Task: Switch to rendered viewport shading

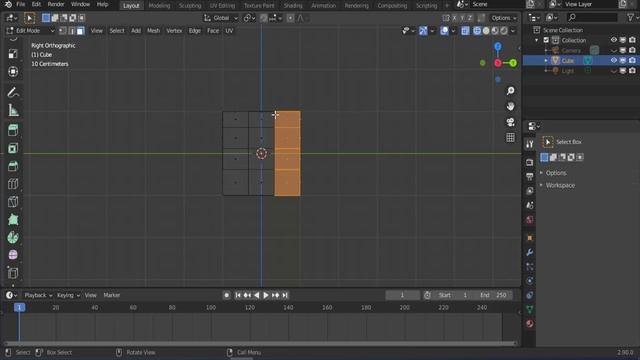Action: [x=504, y=31]
